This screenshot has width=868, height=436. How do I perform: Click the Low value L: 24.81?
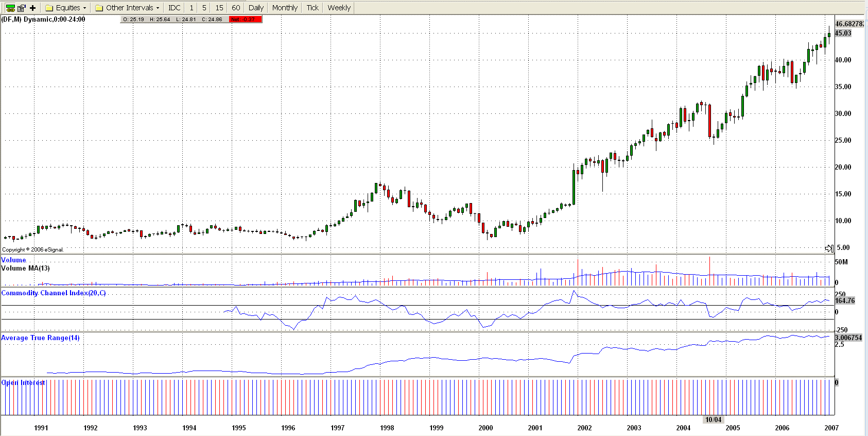pyautogui.click(x=186, y=20)
